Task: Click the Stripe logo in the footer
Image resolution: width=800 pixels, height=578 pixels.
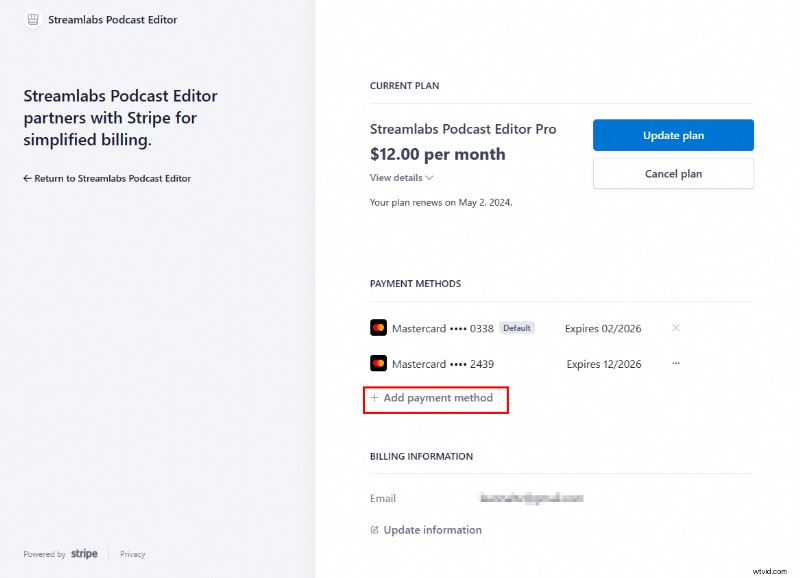Action: pyautogui.click(x=84, y=553)
